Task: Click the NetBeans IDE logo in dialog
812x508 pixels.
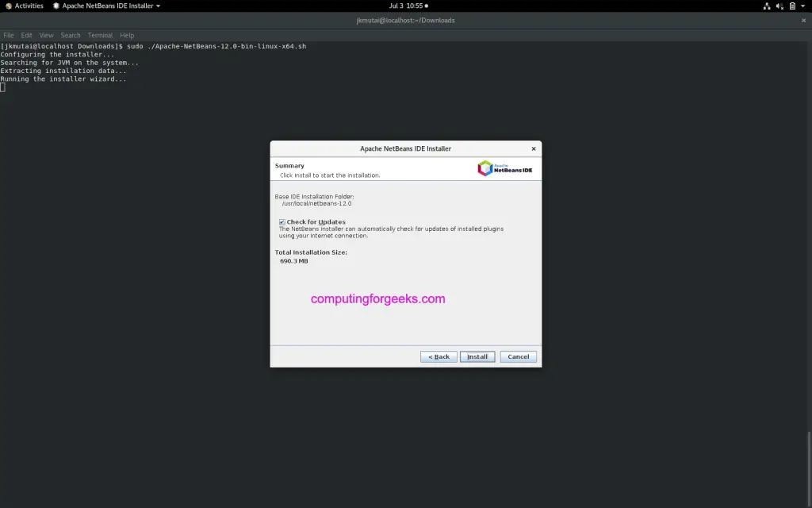Action: 504,168
